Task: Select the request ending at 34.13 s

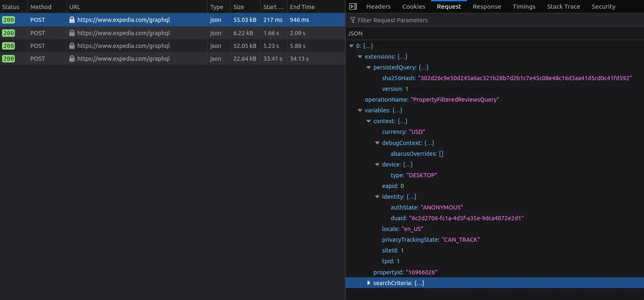Action: coord(299,59)
